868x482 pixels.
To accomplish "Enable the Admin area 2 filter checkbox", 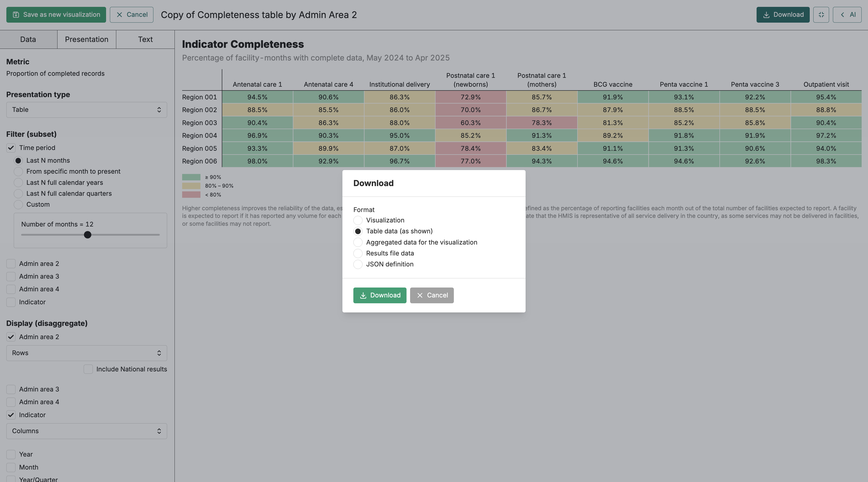I will (11, 264).
